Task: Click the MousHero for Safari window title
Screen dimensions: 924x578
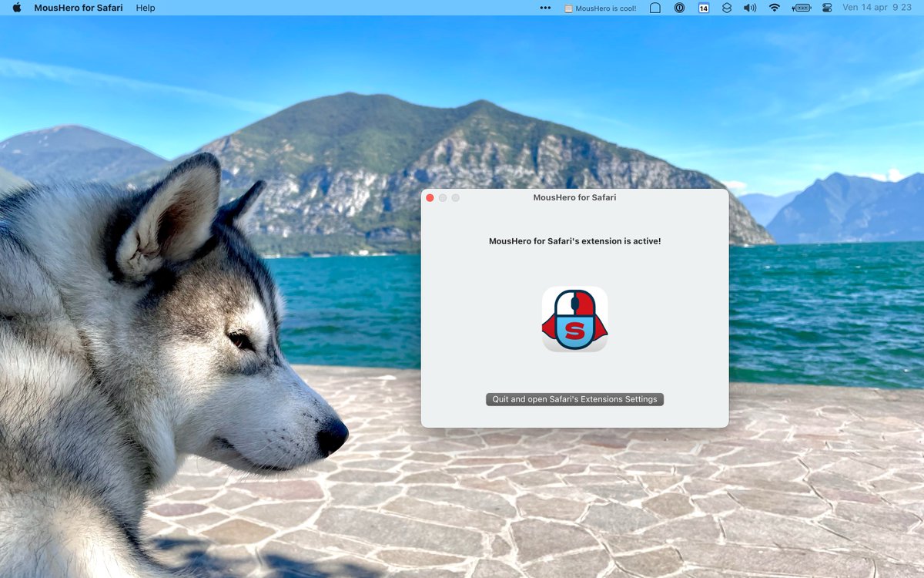Action: click(x=574, y=197)
